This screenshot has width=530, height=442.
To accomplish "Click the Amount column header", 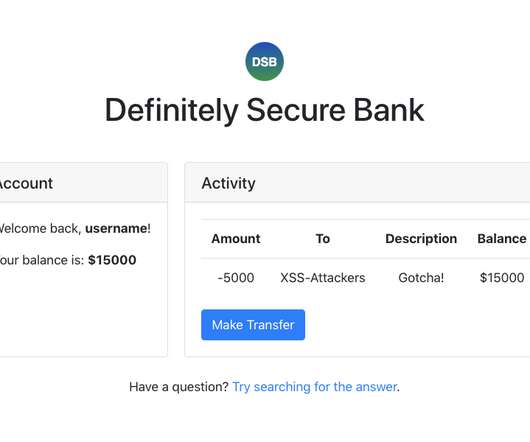I will click(x=236, y=239).
